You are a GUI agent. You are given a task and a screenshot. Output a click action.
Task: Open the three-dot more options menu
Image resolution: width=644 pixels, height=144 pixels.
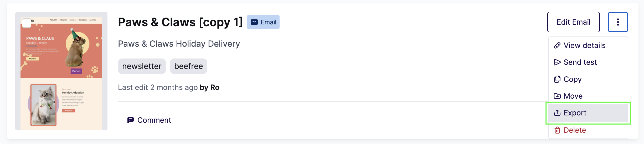pyautogui.click(x=618, y=22)
